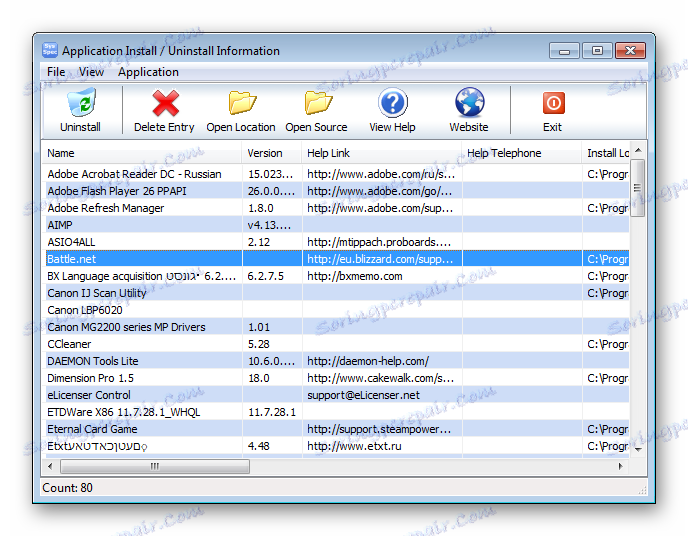
Task: Sort by the Version column header
Action: pyautogui.click(x=271, y=153)
